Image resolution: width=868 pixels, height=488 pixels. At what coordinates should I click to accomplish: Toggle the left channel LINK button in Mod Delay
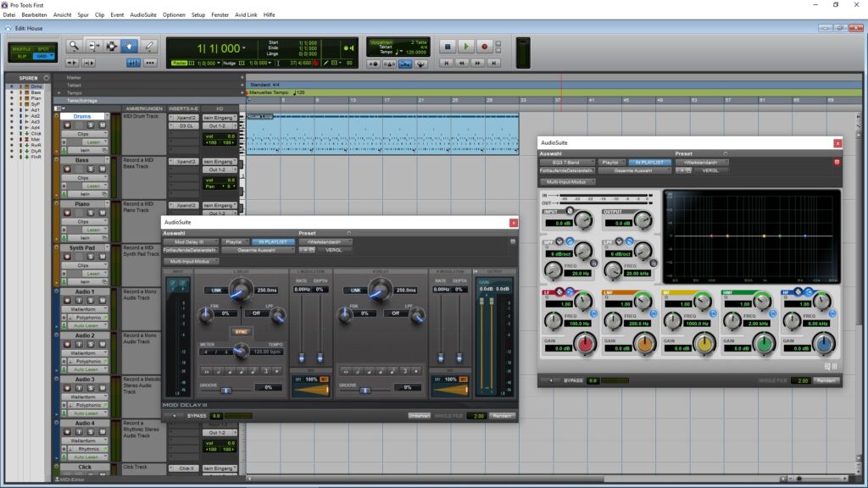tap(216, 291)
